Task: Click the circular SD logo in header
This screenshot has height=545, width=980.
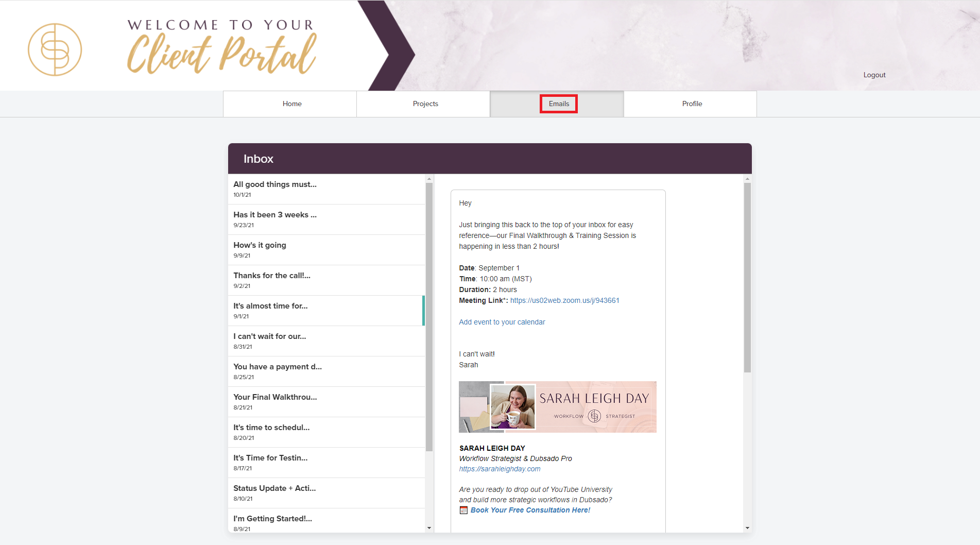Action: pyautogui.click(x=55, y=49)
